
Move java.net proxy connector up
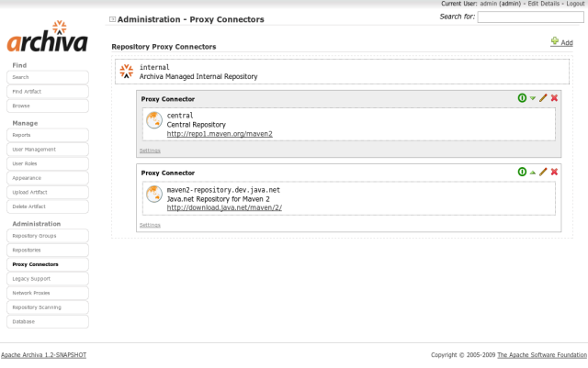pos(533,172)
